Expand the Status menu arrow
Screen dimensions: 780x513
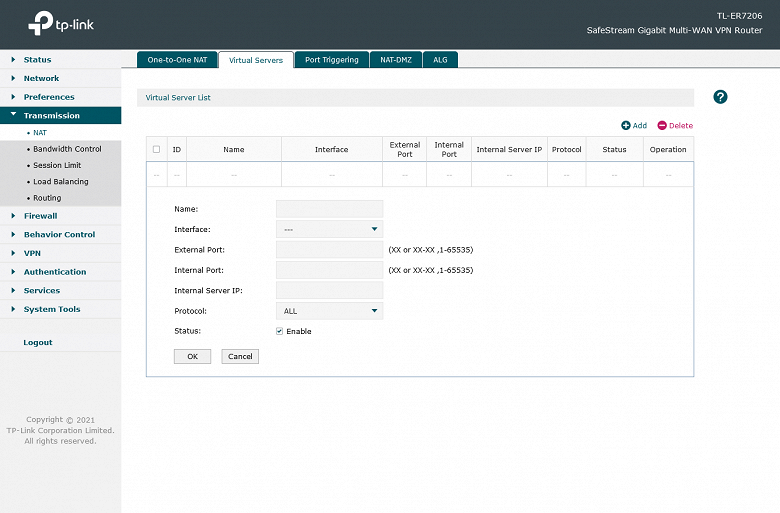tap(13, 59)
